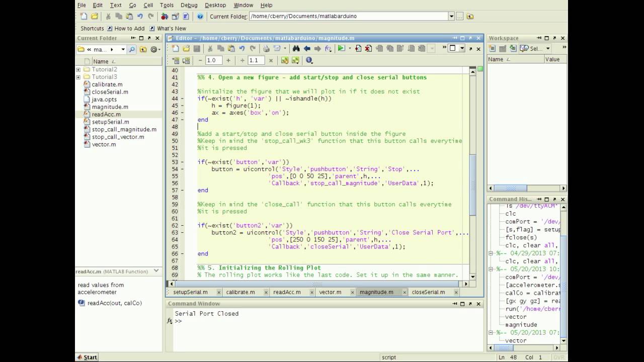The height and width of the screenshot is (362, 644).
Task: Run the magnitude.m script with green play icon
Action: tap(341, 48)
